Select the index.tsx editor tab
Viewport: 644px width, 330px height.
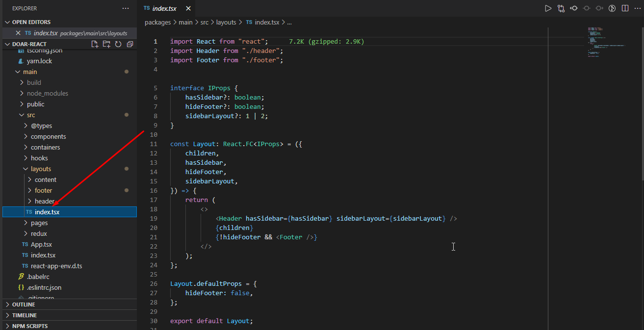point(165,8)
